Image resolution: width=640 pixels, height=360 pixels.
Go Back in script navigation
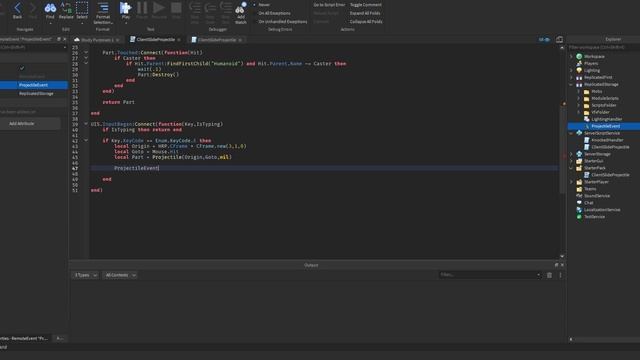pos(17,10)
